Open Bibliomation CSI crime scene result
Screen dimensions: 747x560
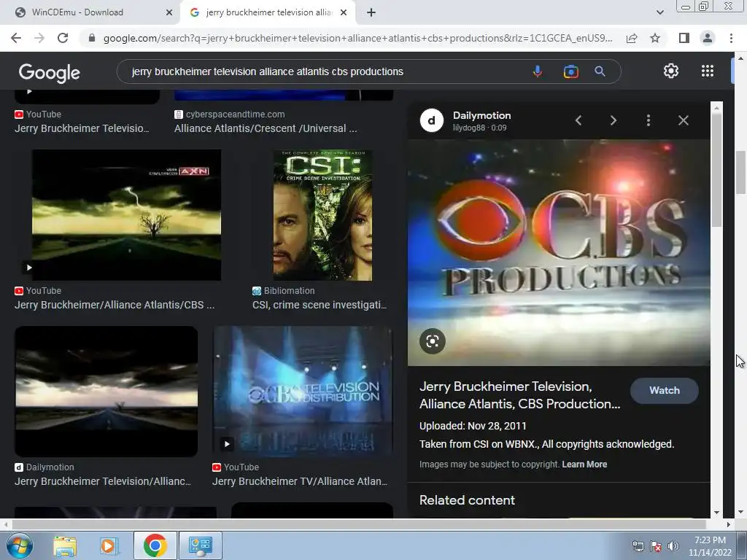point(320,305)
